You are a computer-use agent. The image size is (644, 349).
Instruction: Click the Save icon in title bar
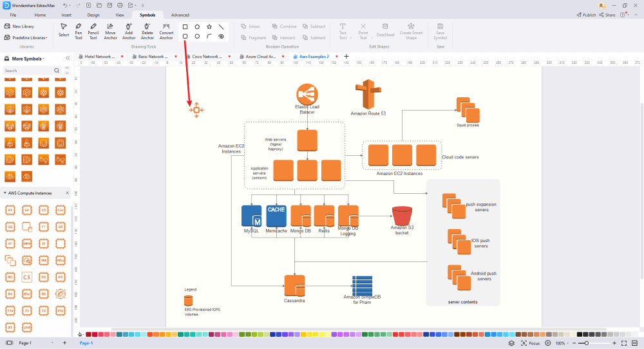pos(109,5)
